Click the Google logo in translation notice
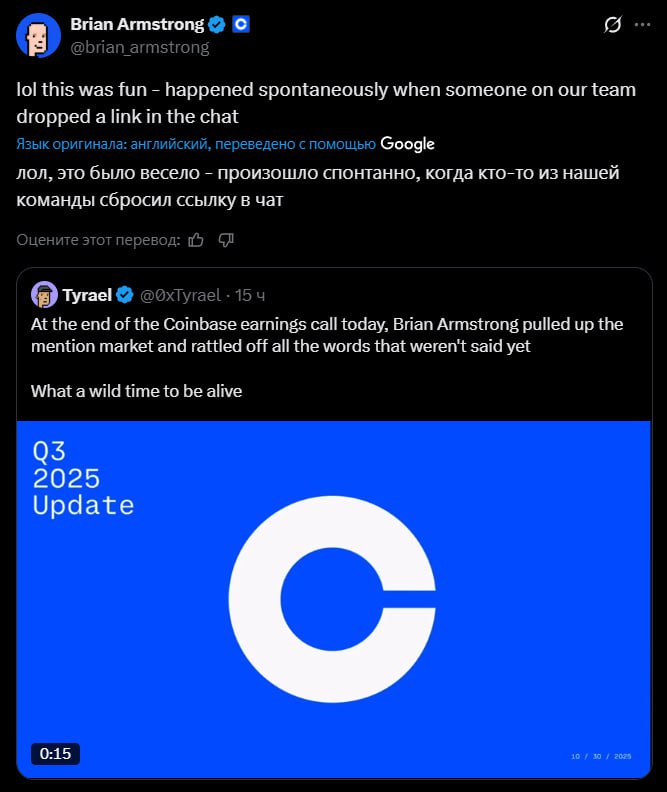This screenshot has width=667, height=792. pos(407,144)
